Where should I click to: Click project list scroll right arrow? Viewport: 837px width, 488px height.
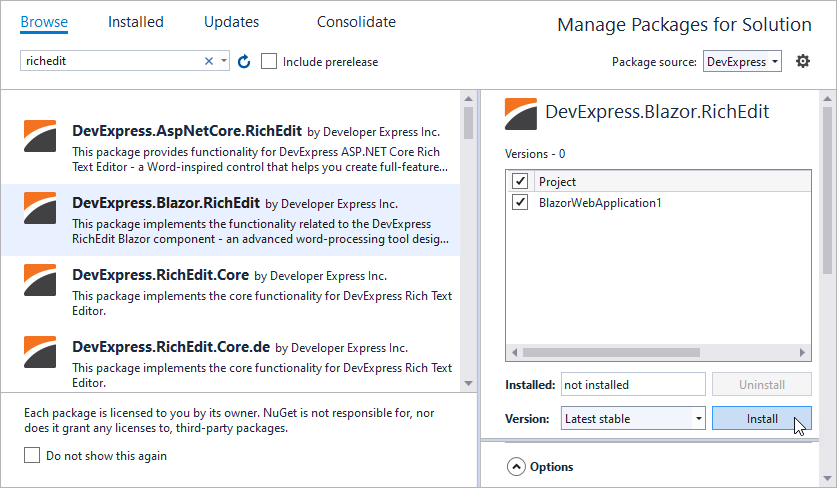(x=802, y=352)
